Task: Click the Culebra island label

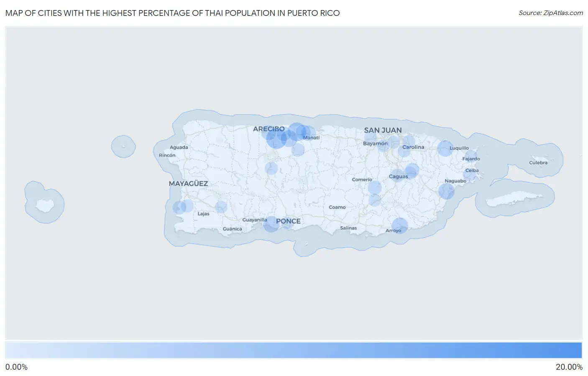Action: [x=538, y=163]
